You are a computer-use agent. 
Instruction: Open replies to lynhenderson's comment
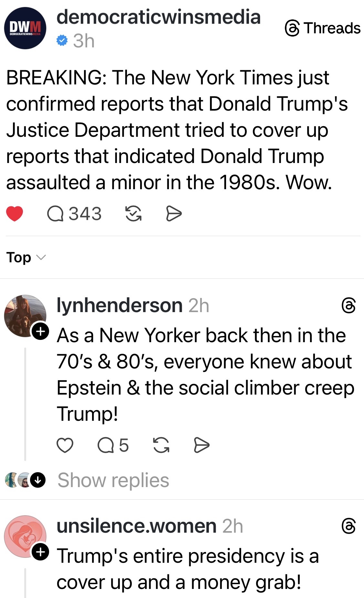tap(113, 445)
